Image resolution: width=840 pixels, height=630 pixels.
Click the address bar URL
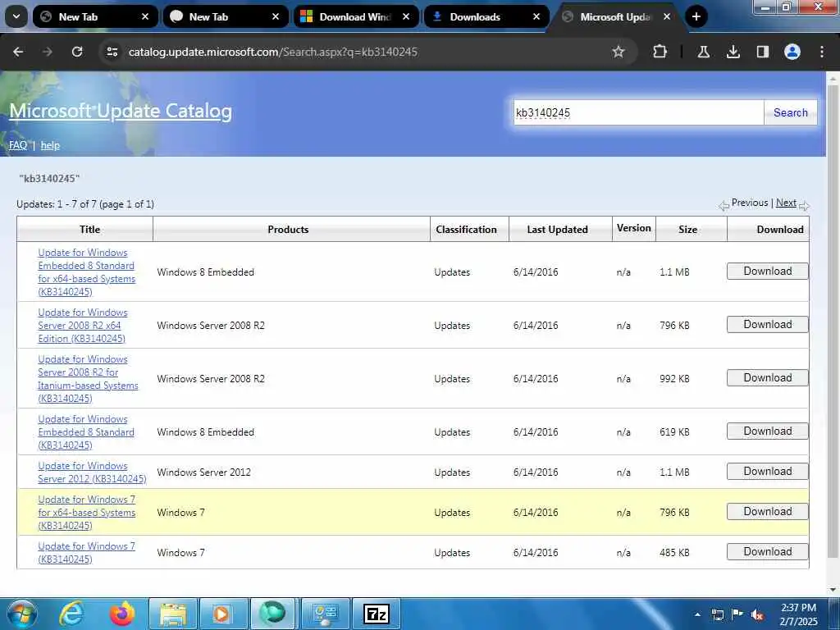tap(272, 52)
